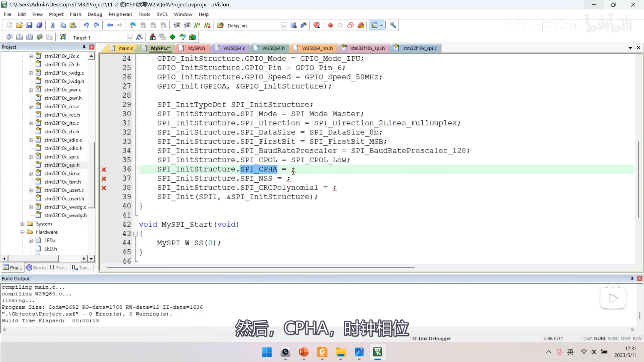This screenshot has height=362, width=644.
Task: Click the Build target icon
Action: click(19, 37)
